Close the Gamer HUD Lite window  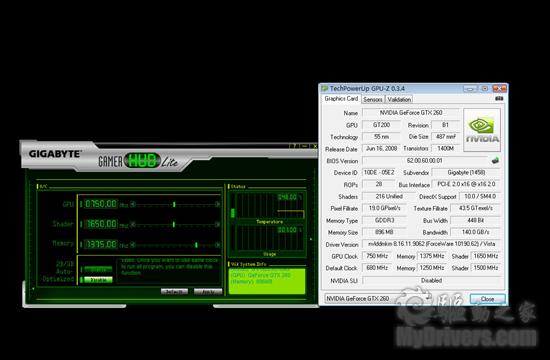pyautogui.click(x=314, y=146)
